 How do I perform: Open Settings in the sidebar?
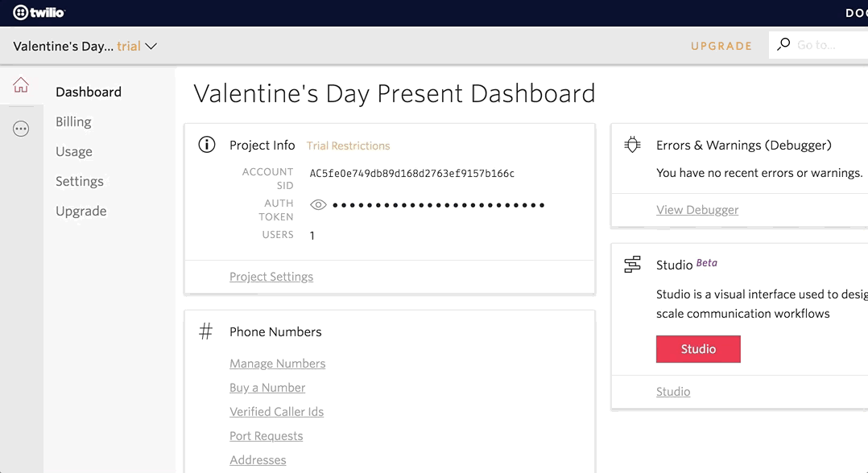coord(80,182)
